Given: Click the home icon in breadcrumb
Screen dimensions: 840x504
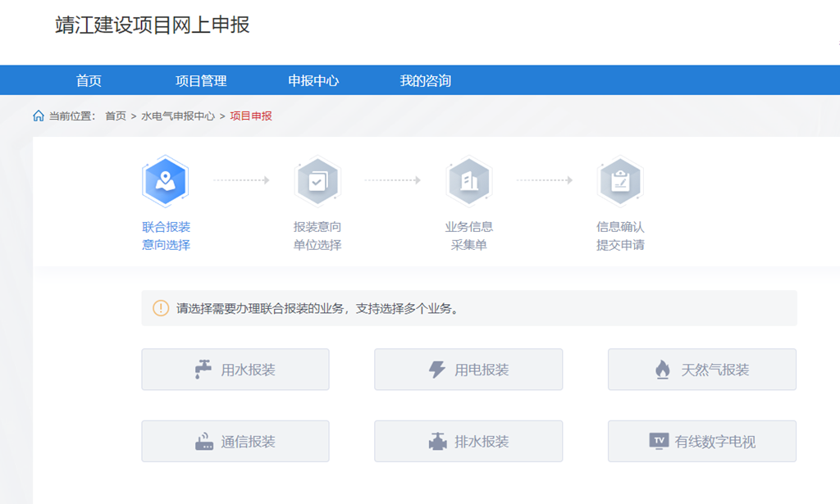Looking at the screenshot, I should point(39,116).
